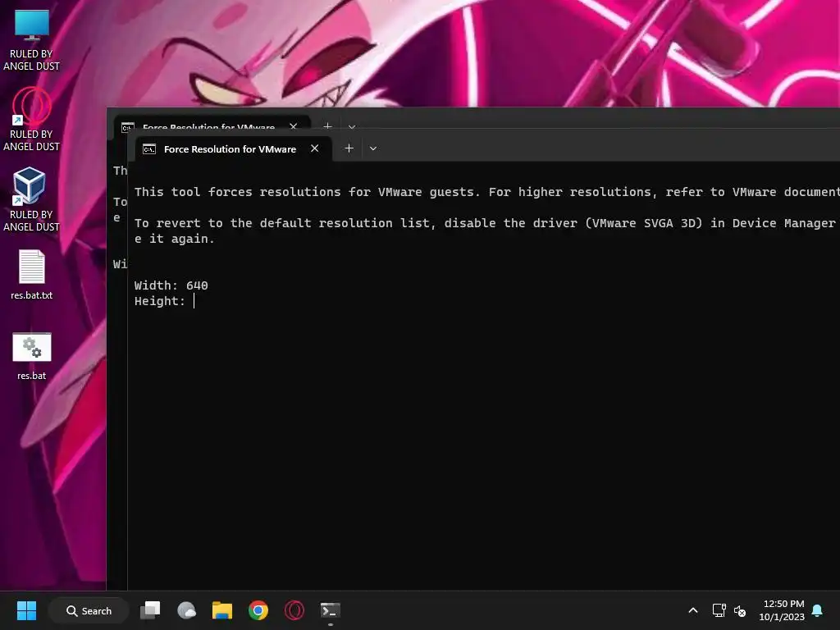The height and width of the screenshot is (630, 840).
Task: Open the network status tray icon
Action: (719, 610)
